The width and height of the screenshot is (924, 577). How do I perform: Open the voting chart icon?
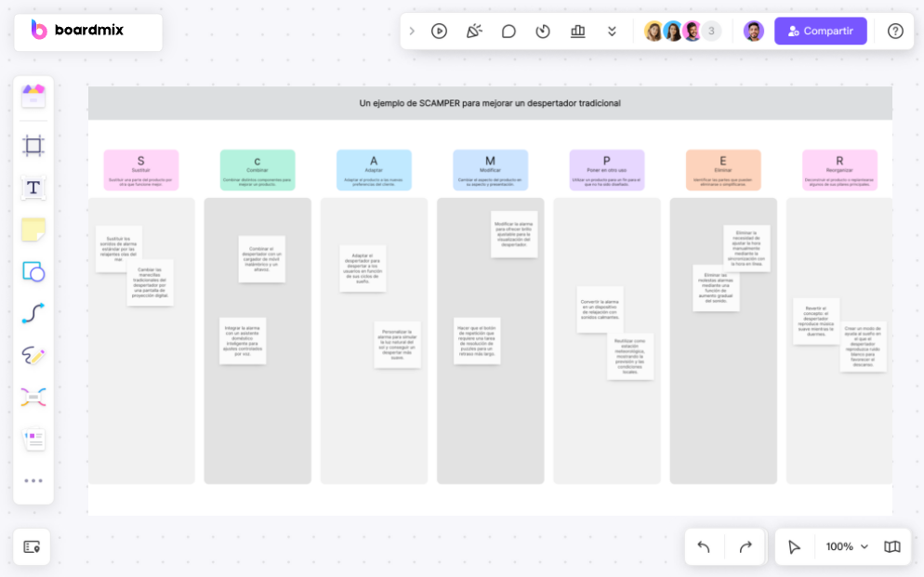point(578,32)
